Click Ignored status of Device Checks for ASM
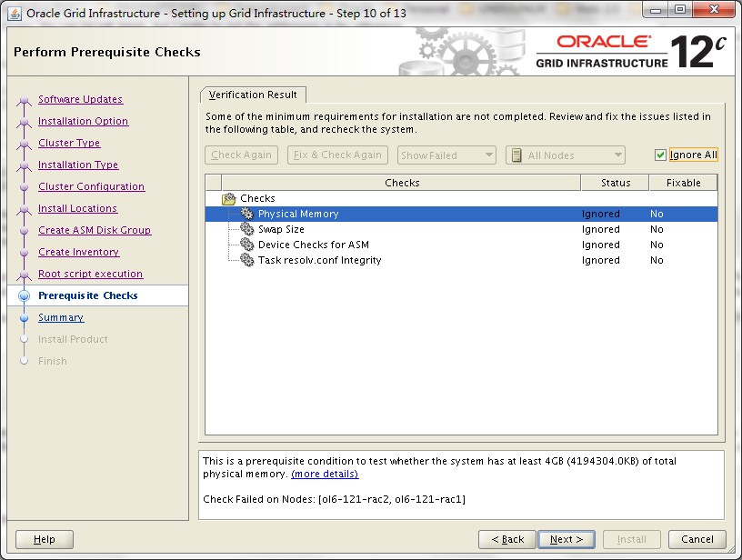742x560 pixels. [x=601, y=245]
